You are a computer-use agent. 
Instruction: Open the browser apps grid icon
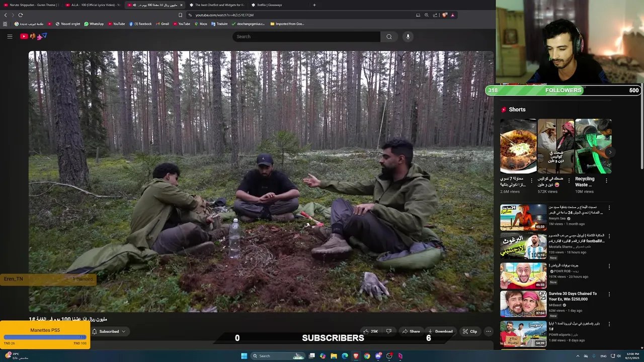pyautogui.click(x=5, y=24)
